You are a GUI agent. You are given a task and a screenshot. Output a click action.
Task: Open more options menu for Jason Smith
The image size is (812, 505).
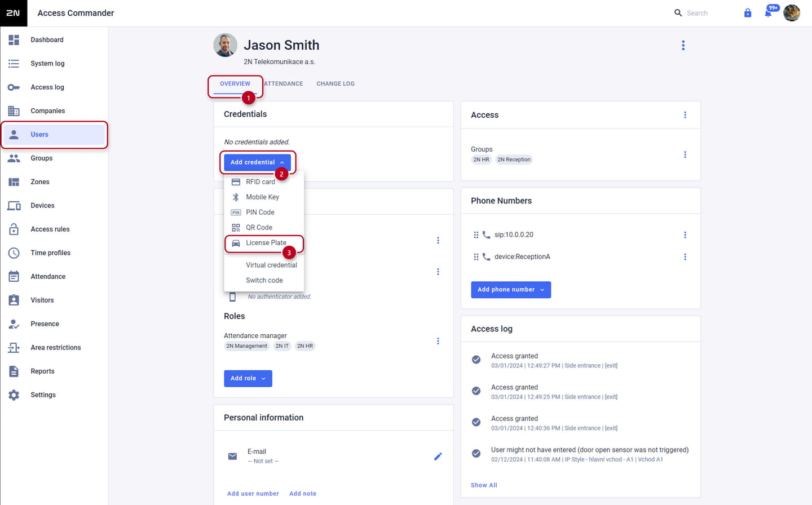(683, 46)
